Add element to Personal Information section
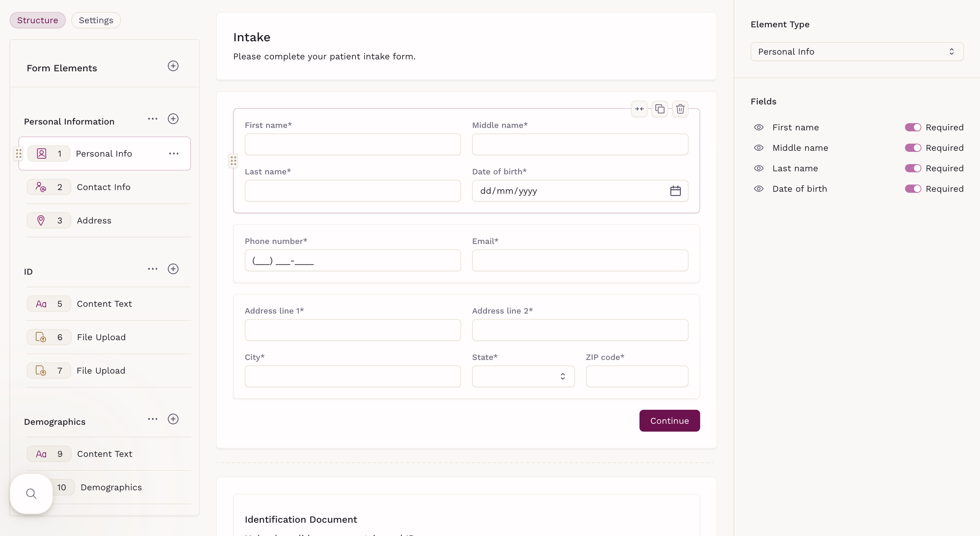Screen dimensions: 980x536 (x=173, y=119)
